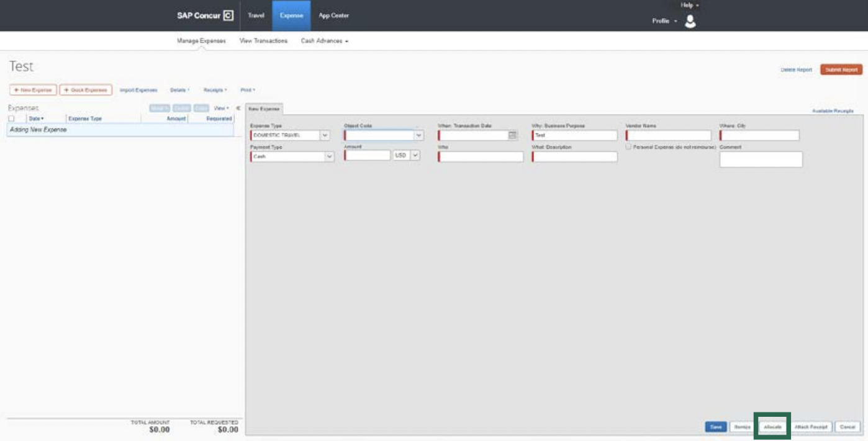Collapse the expense list panel arrows
The height and width of the screenshot is (441, 868).
coord(238,108)
